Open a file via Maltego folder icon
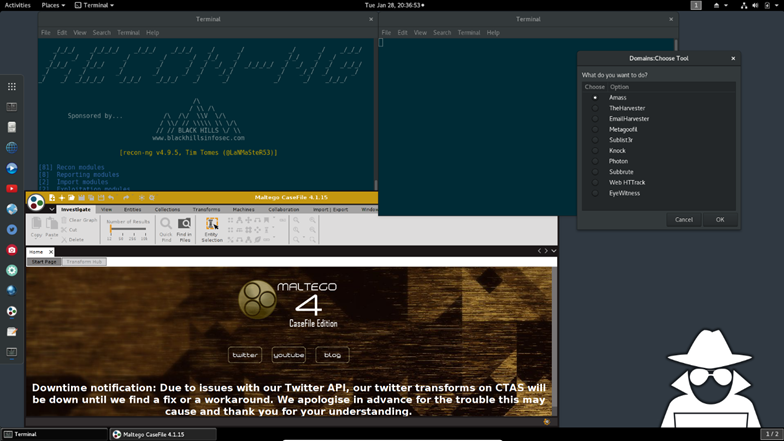 pyautogui.click(x=72, y=198)
